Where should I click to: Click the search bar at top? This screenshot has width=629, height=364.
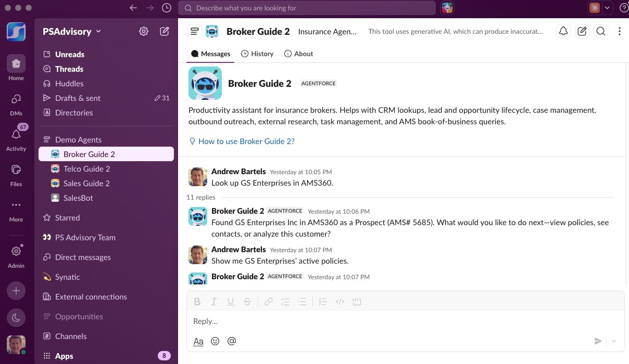tap(307, 8)
